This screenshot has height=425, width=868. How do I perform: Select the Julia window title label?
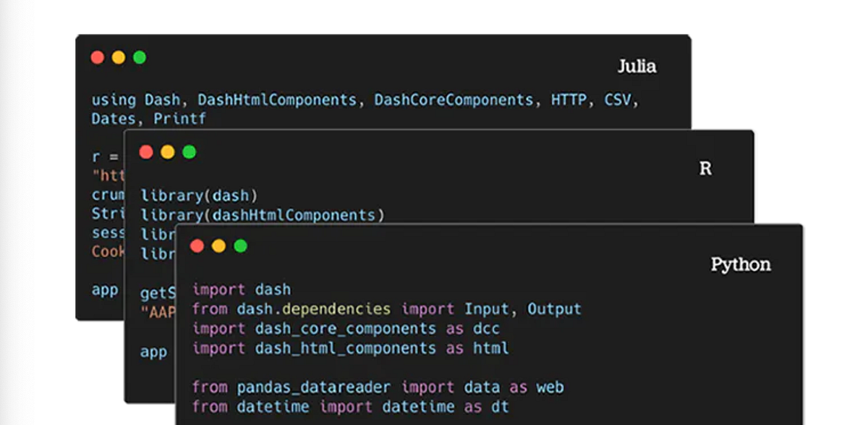tap(639, 67)
